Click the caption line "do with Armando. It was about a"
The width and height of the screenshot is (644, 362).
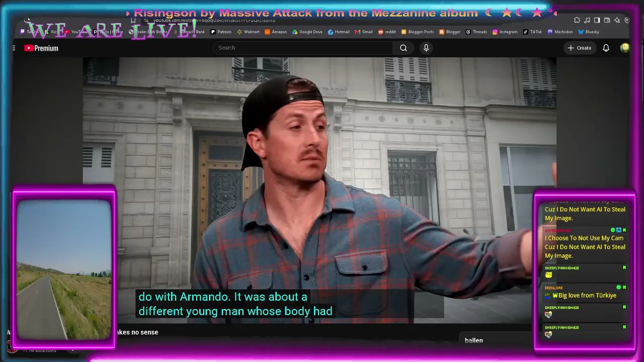coord(223,297)
